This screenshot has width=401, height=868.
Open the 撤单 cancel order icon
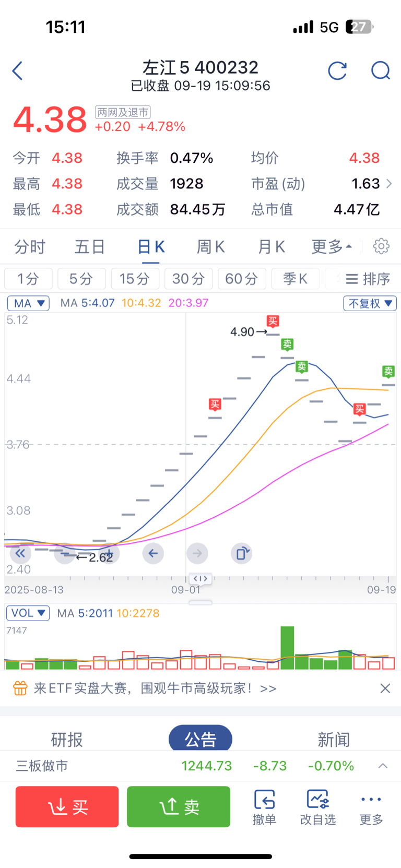265,807
